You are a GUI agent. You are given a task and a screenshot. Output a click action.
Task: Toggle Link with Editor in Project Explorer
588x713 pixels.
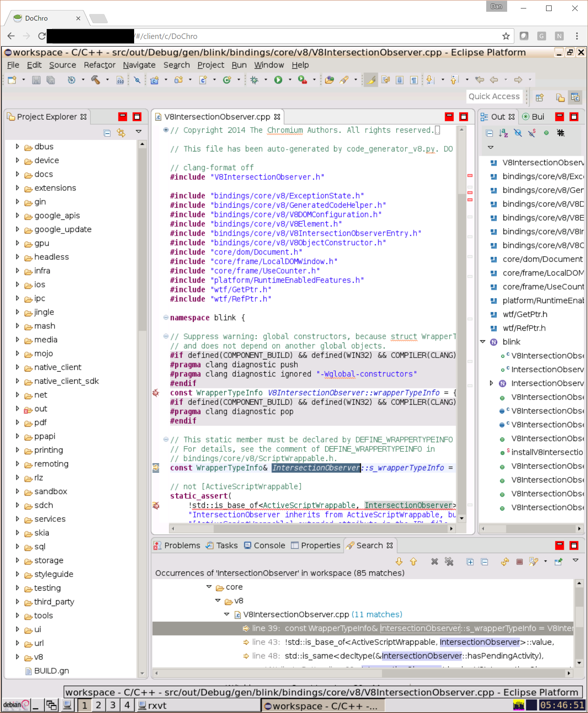point(121,133)
